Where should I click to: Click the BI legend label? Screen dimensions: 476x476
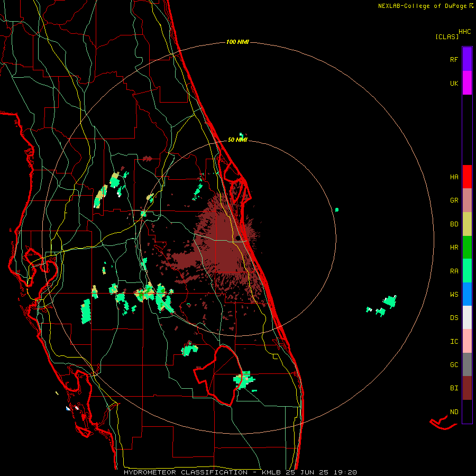(454, 388)
